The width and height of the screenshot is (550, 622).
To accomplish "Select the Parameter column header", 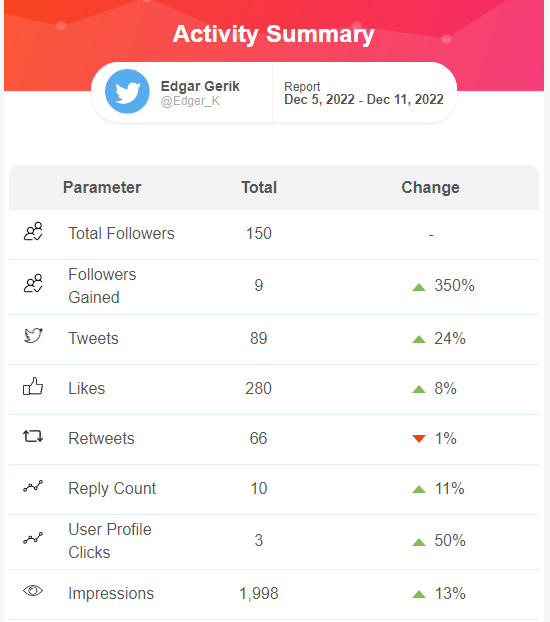I will (102, 187).
